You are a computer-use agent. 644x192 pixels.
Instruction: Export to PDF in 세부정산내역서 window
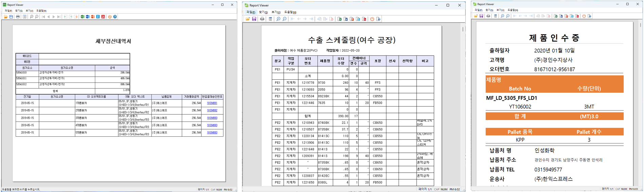click(103, 17)
